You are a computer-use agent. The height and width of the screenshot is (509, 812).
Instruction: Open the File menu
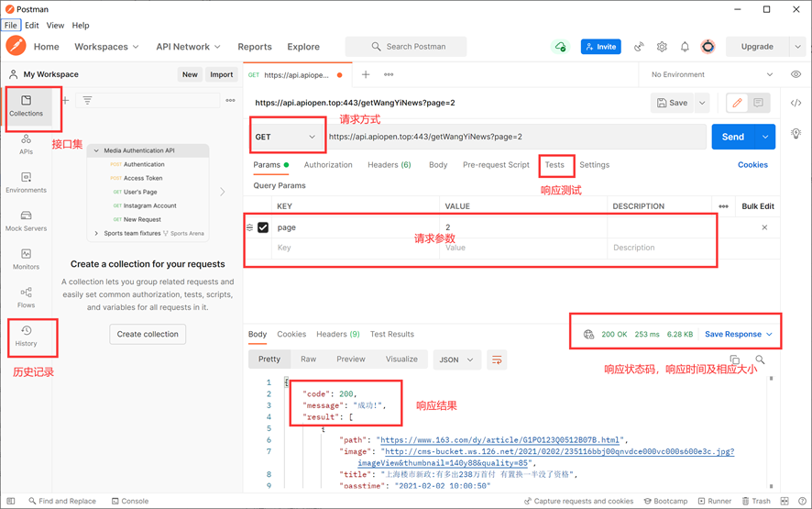click(11, 26)
